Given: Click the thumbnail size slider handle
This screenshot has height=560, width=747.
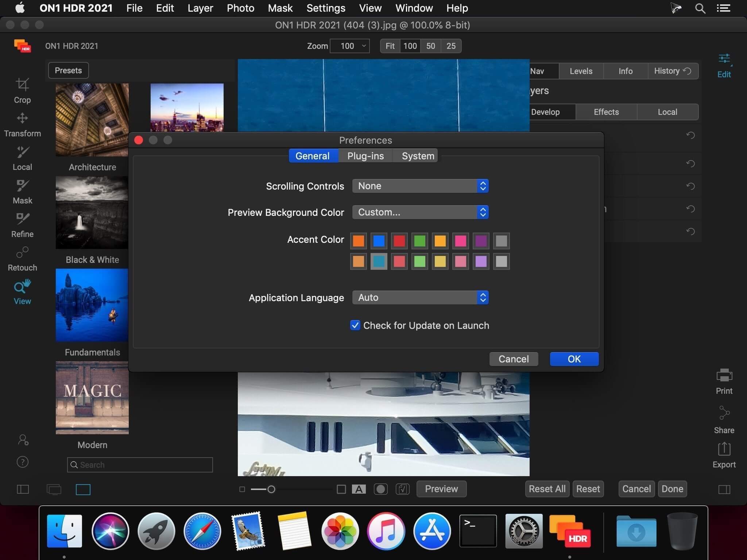Looking at the screenshot, I should pos(271,489).
